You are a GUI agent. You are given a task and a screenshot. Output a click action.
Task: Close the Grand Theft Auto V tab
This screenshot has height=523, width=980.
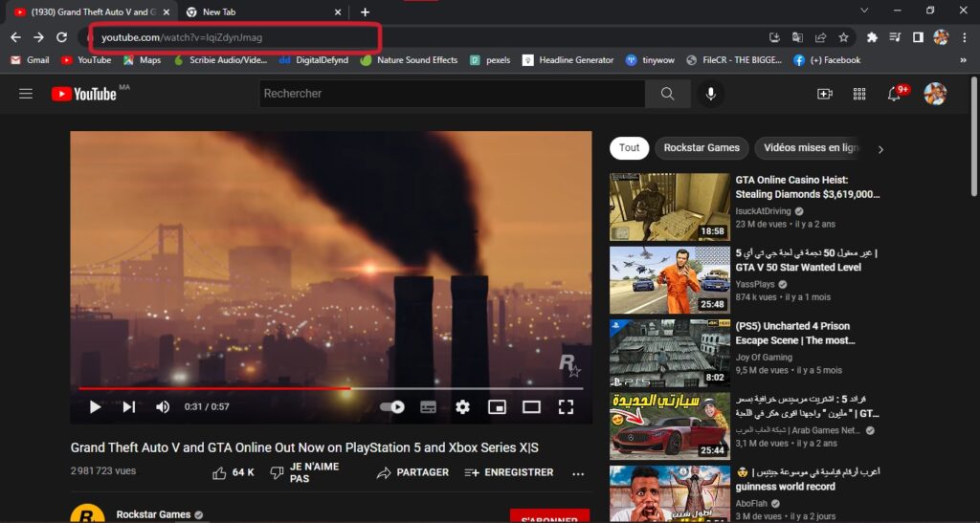pyautogui.click(x=167, y=11)
